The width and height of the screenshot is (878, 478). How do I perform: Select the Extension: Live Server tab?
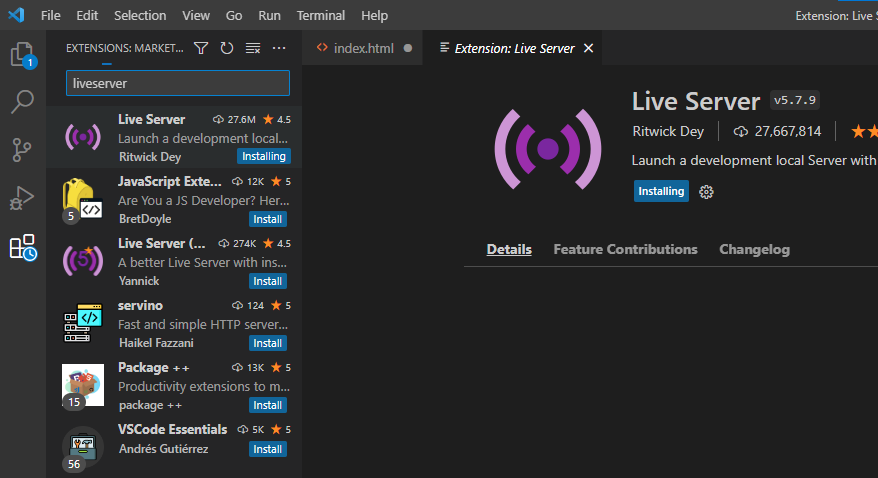(512, 48)
